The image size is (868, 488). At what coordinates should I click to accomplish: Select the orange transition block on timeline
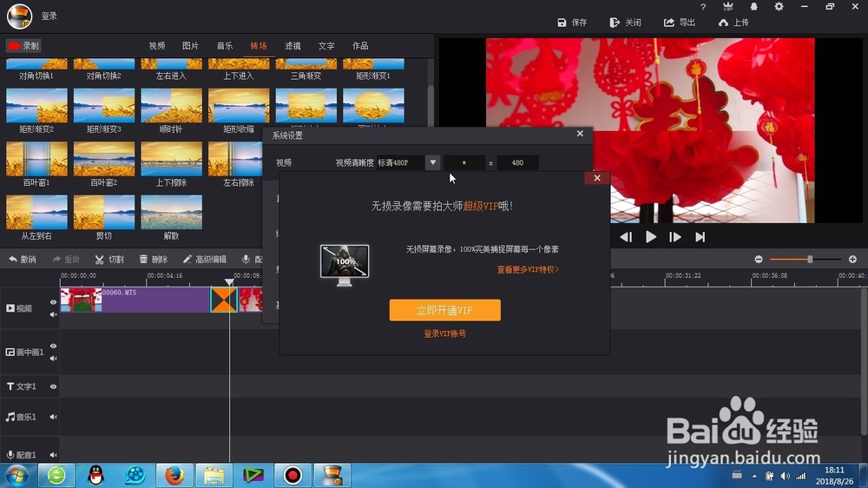pyautogui.click(x=224, y=300)
